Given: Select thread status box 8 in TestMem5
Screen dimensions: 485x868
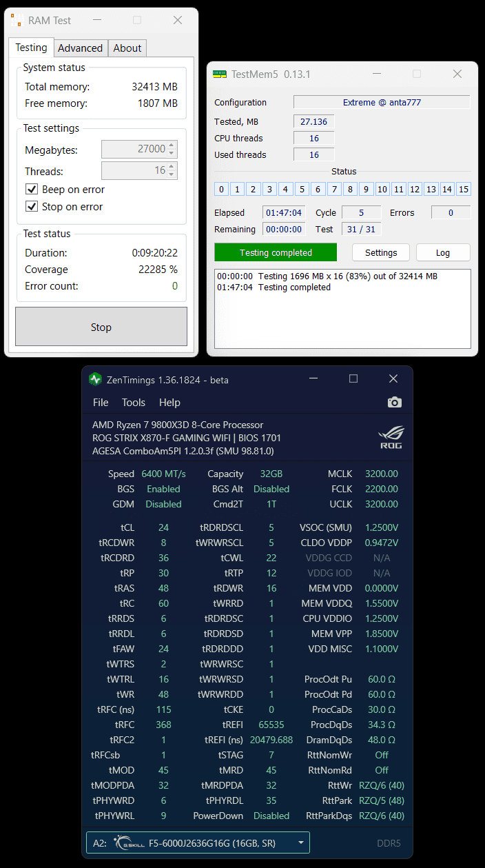Looking at the screenshot, I should 350,189.
